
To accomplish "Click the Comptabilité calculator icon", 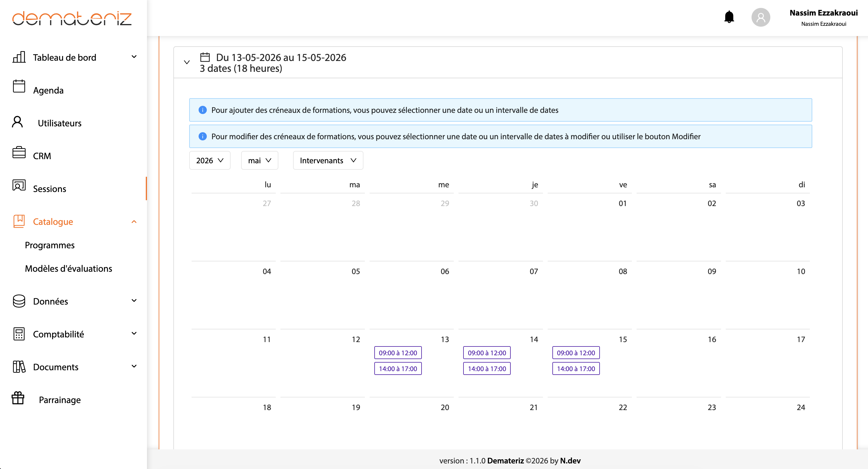I will (x=19, y=334).
